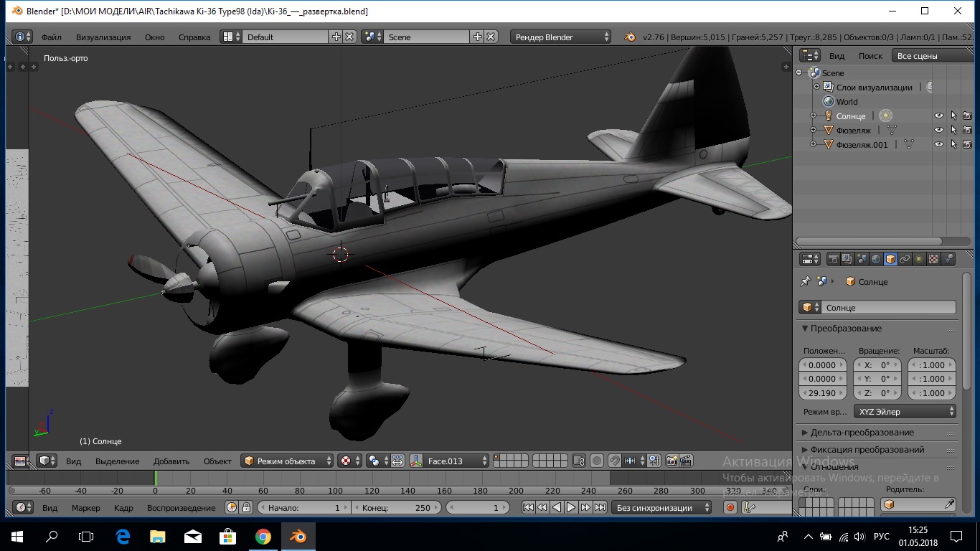The width and height of the screenshot is (980, 551).
Task: Toggle render visibility of Фюзеляж.001
Action: click(x=967, y=144)
